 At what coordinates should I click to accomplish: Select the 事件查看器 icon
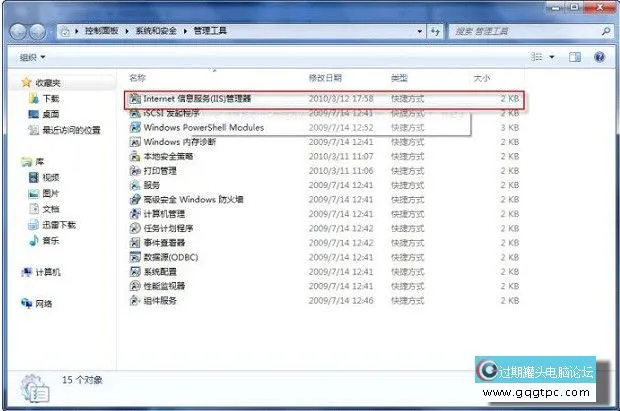(x=135, y=242)
